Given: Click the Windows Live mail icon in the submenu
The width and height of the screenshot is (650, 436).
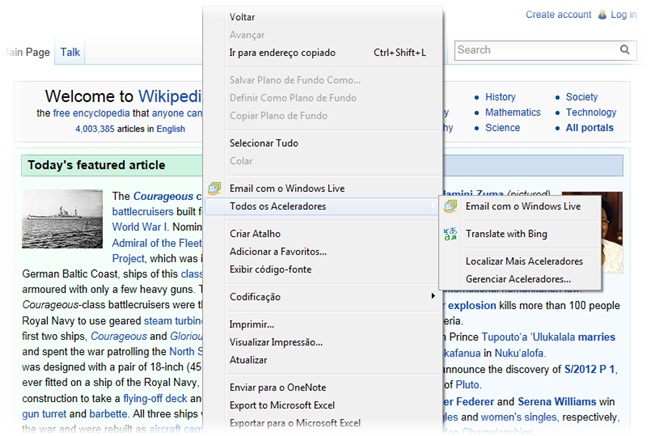Looking at the screenshot, I should [450, 206].
